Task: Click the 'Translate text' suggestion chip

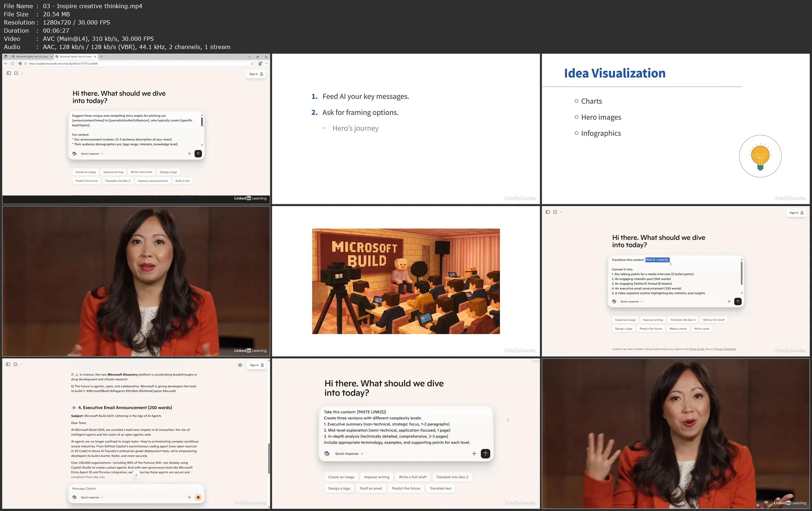Action: pos(440,489)
